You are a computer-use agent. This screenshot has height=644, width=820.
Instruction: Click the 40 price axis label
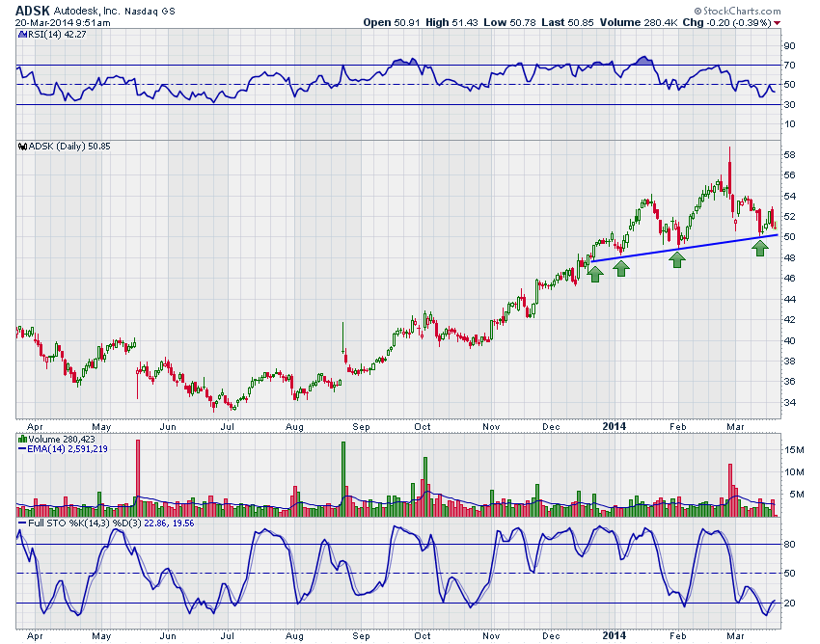coord(789,341)
